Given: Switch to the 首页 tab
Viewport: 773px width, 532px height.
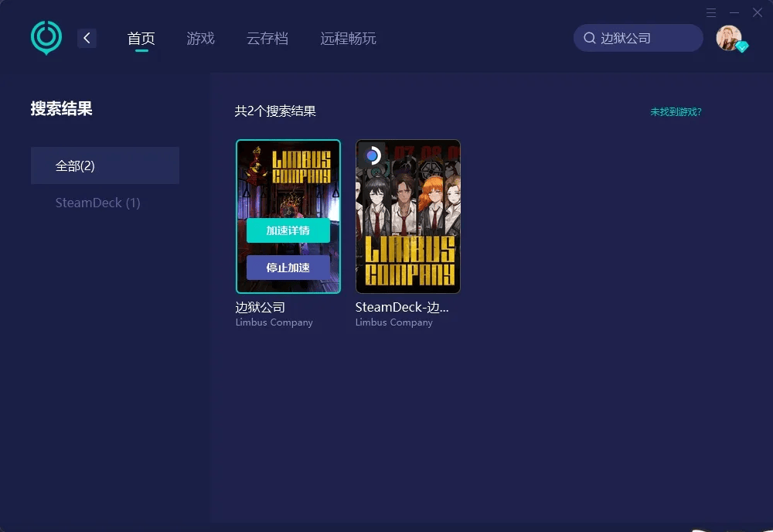Looking at the screenshot, I should click(141, 39).
